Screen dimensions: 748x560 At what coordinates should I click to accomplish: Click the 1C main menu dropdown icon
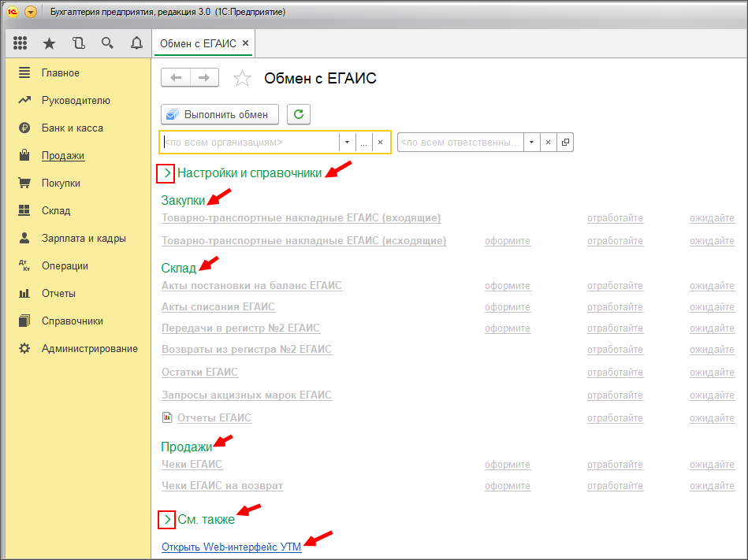[31, 12]
